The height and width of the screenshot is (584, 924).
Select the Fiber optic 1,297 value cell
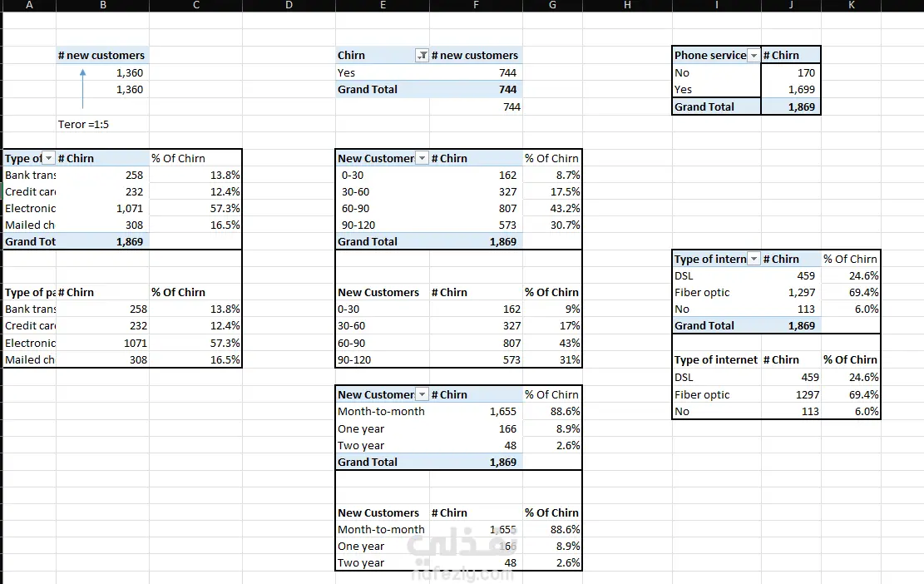click(791, 293)
